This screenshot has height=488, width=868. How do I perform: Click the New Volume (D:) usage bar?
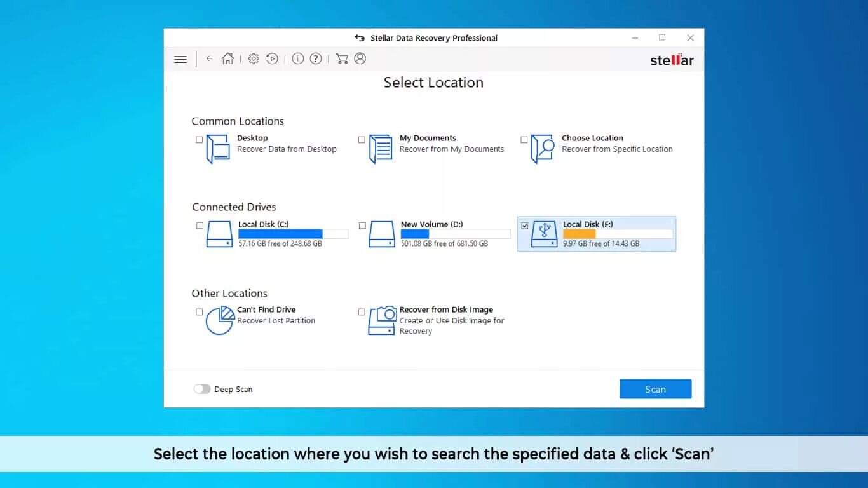pos(456,234)
